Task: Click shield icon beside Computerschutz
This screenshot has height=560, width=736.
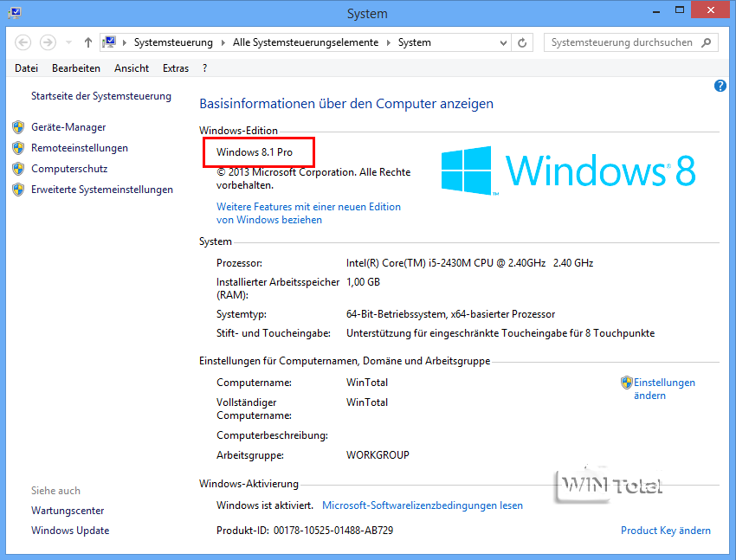Action: (x=18, y=169)
